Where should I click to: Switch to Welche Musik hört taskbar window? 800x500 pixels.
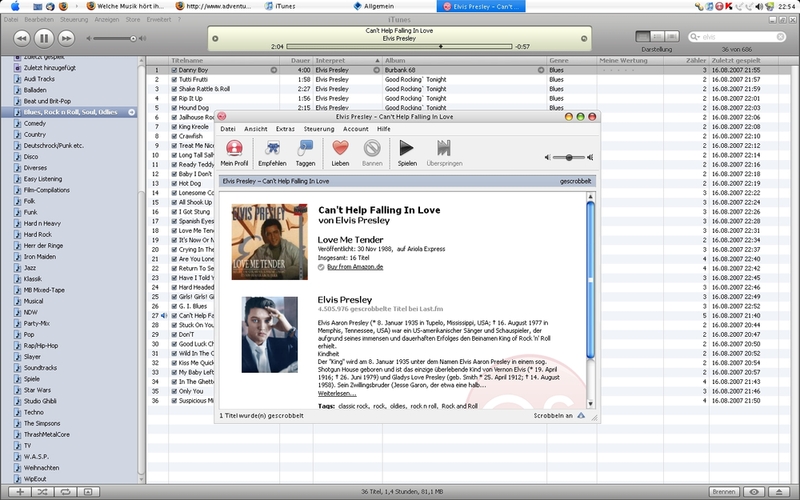pos(125,6)
